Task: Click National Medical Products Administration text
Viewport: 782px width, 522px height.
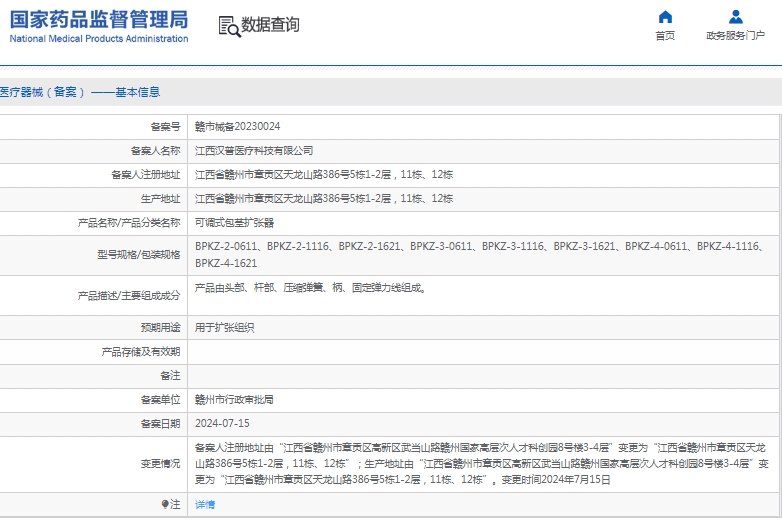Action: (99, 38)
